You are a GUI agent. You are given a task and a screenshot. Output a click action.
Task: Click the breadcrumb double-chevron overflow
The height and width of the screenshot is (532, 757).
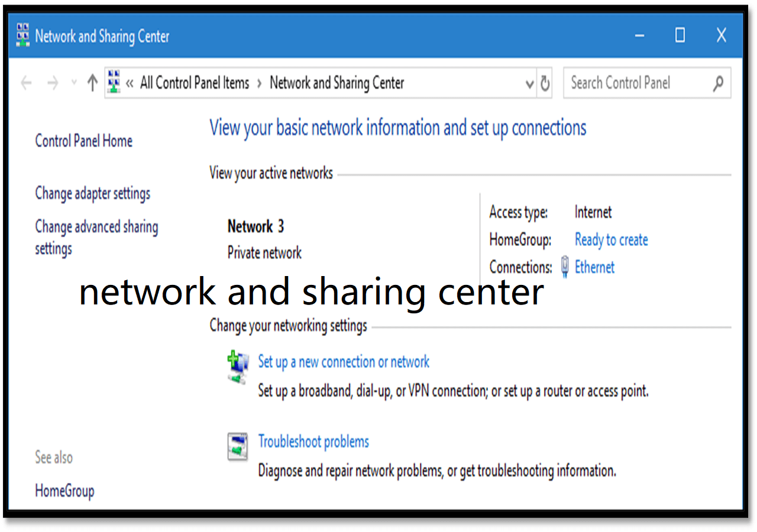coord(129,84)
